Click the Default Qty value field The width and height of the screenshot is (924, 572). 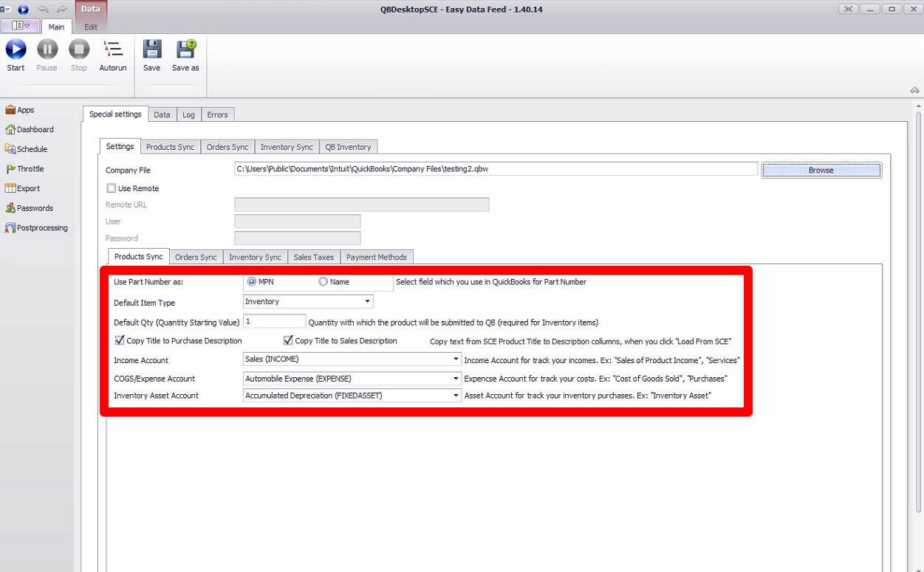[x=274, y=321]
